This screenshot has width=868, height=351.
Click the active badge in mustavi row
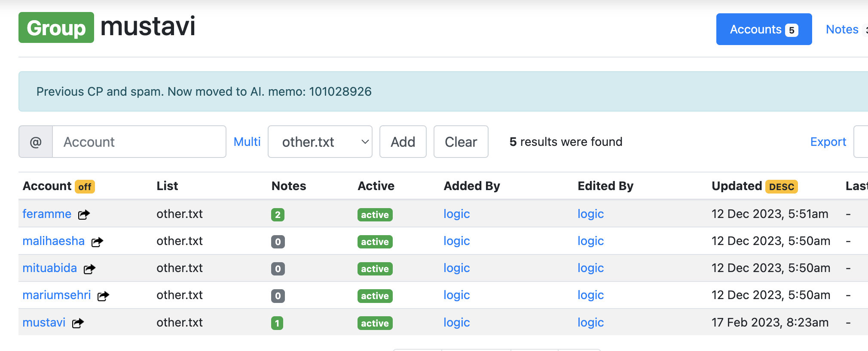[x=375, y=323]
